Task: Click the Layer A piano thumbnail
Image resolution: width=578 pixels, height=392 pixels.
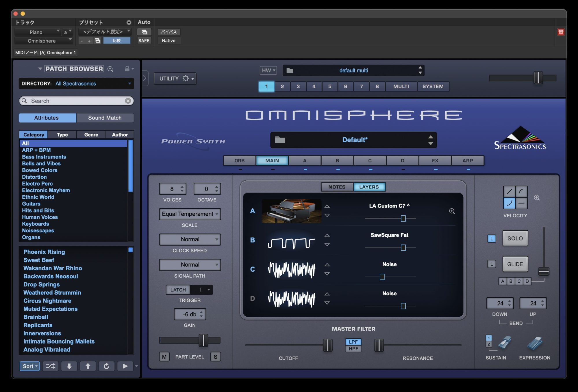Action: coord(291,211)
